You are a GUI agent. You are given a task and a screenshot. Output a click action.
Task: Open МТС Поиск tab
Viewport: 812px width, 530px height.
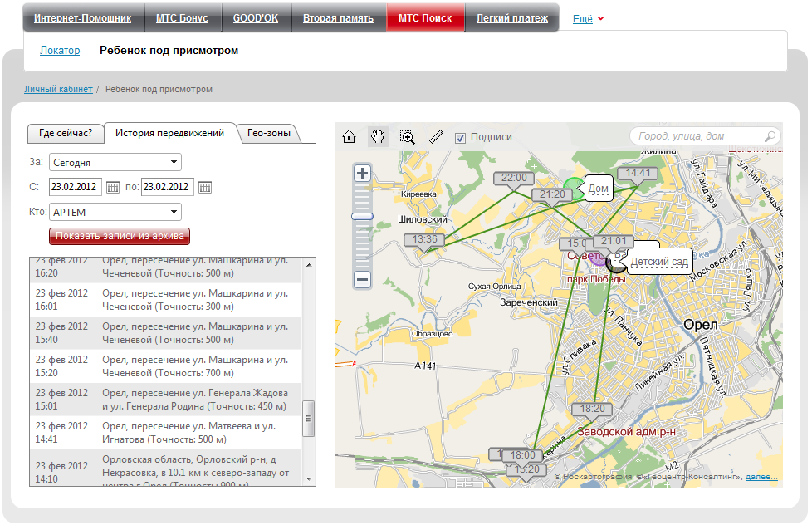pyautogui.click(x=425, y=18)
